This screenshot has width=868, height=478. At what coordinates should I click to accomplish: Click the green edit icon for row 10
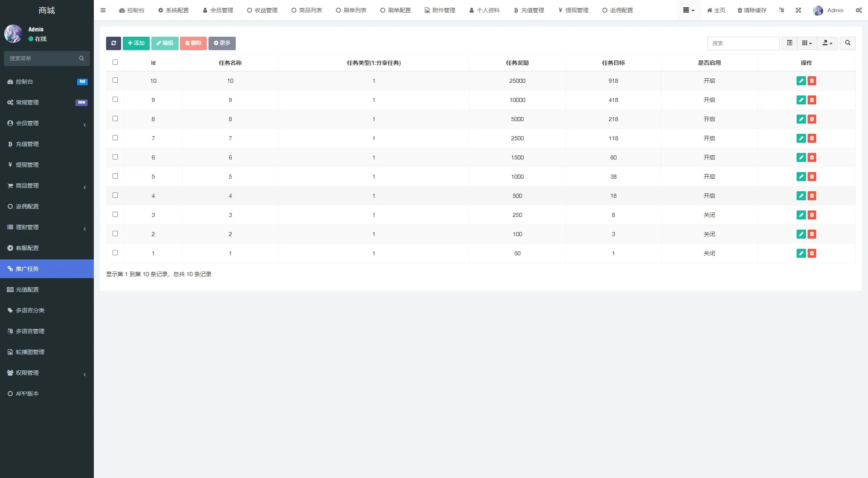(x=801, y=81)
